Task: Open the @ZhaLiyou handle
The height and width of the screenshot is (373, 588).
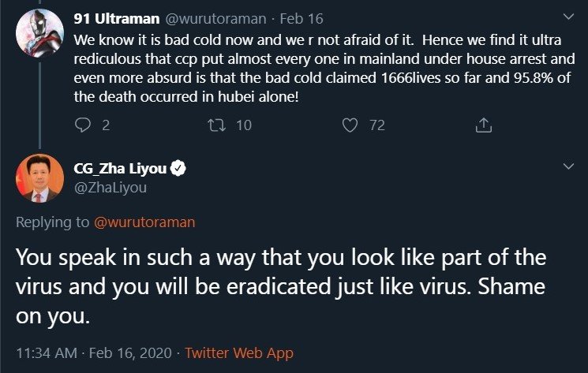Action: coord(110,188)
